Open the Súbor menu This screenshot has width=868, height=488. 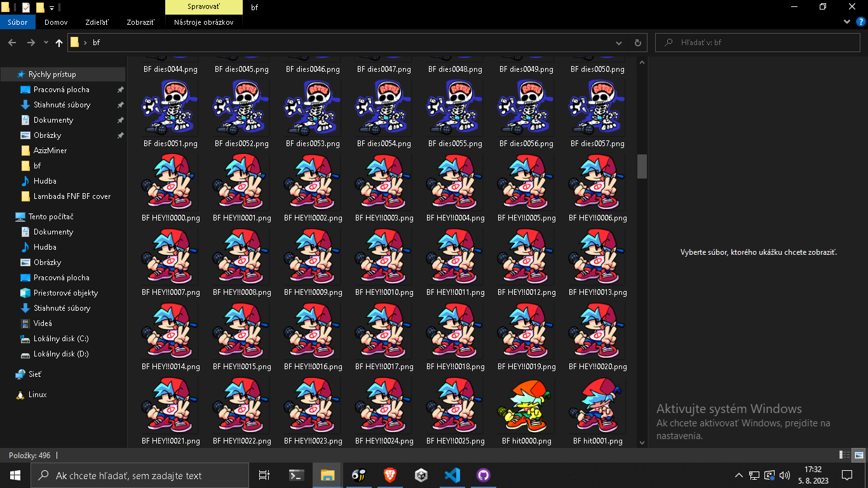click(18, 22)
